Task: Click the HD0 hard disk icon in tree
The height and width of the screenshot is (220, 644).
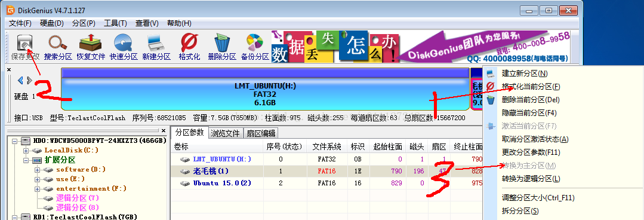Action: click(x=26, y=140)
